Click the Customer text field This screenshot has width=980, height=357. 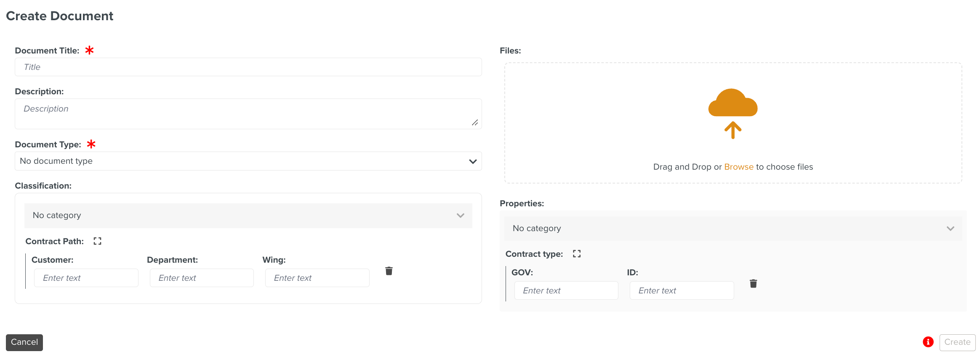[x=86, y=278]
